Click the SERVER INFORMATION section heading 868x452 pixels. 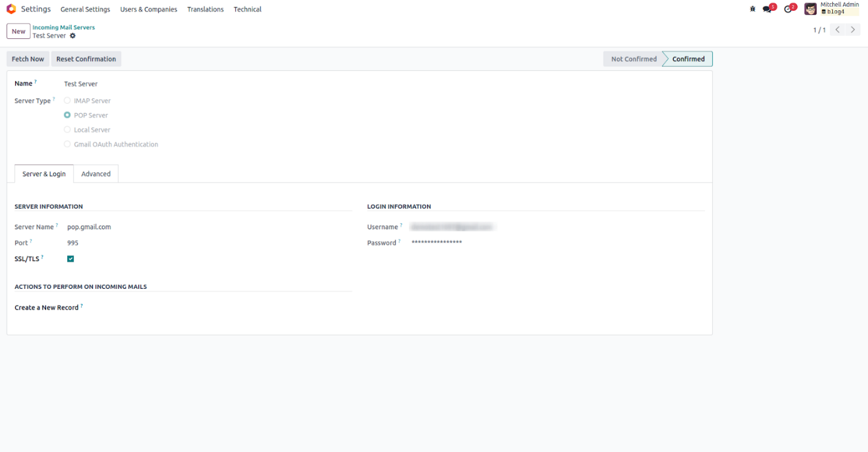(x=49, y=206)
